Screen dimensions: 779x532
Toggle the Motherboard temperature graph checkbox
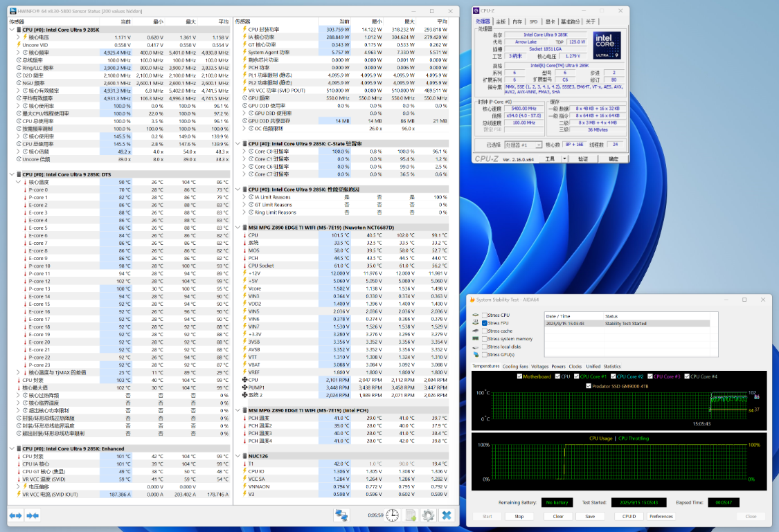coord(521,376)
